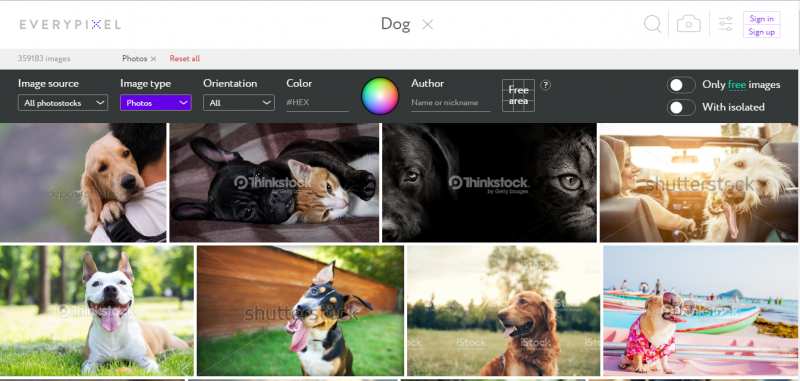
Task: Open the color wheel picker
Action: pyautogui.click(x=380, y=96)
